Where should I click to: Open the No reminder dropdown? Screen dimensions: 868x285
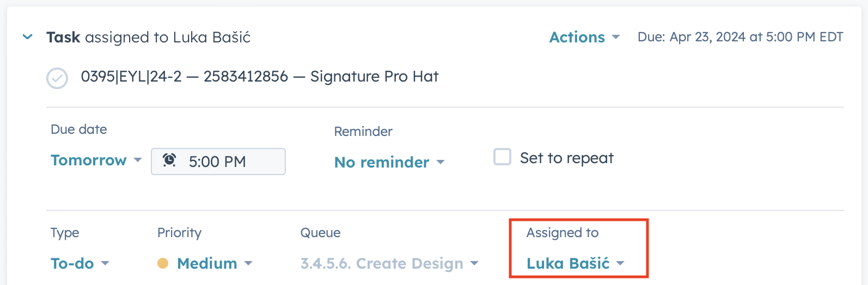[382, 162]
